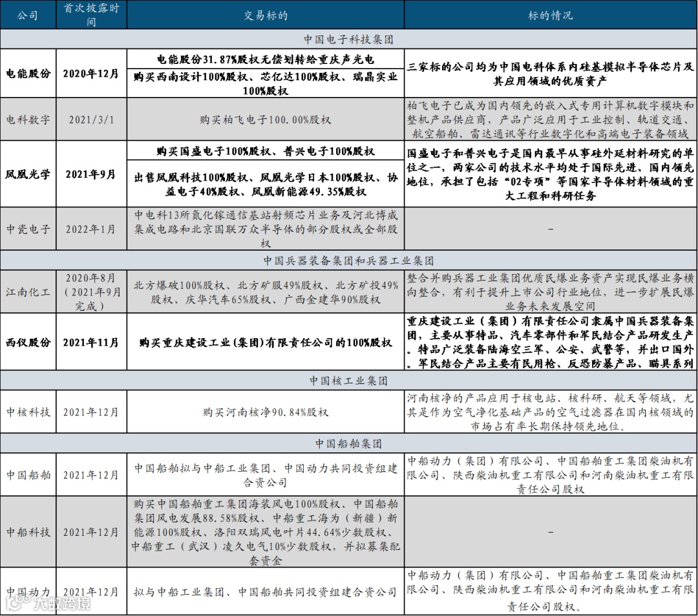This screenshot has height=616, width=698.
Task: Select the 电科数字 company cell
Action: pos(28,120)
